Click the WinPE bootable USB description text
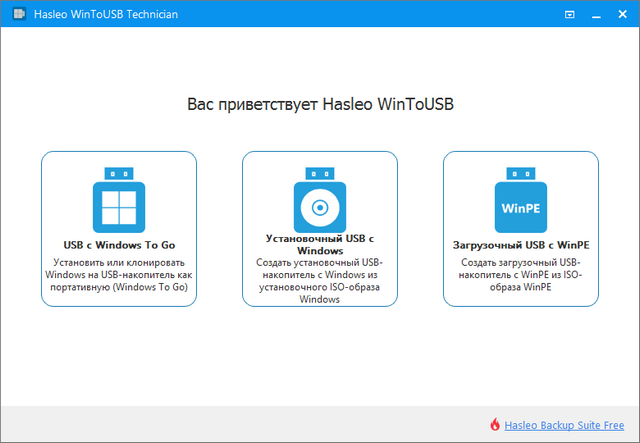Viewport: 640px width, 443px height. click(x=521, y=274)
